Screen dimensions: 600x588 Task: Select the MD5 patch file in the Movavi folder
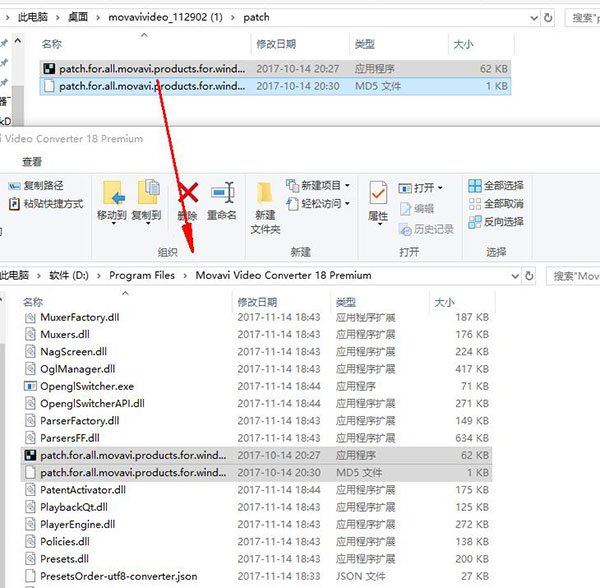point(256,473)
